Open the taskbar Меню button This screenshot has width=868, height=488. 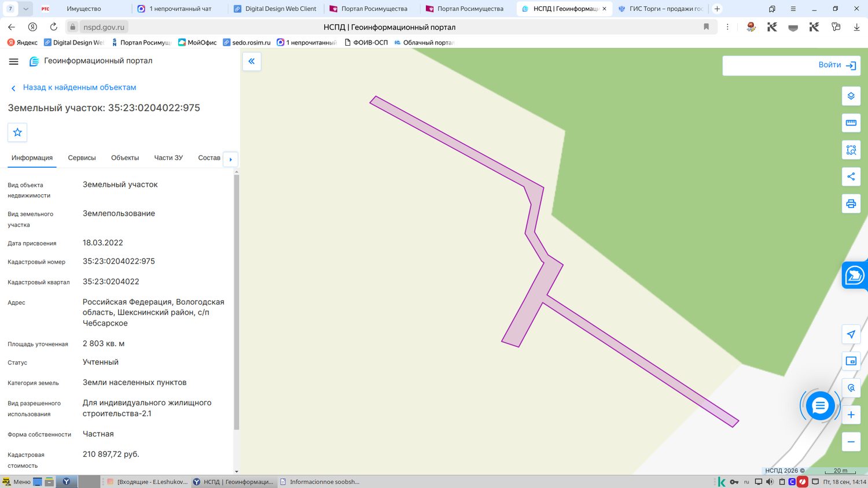pyautogui.click(x=16, y=482)
